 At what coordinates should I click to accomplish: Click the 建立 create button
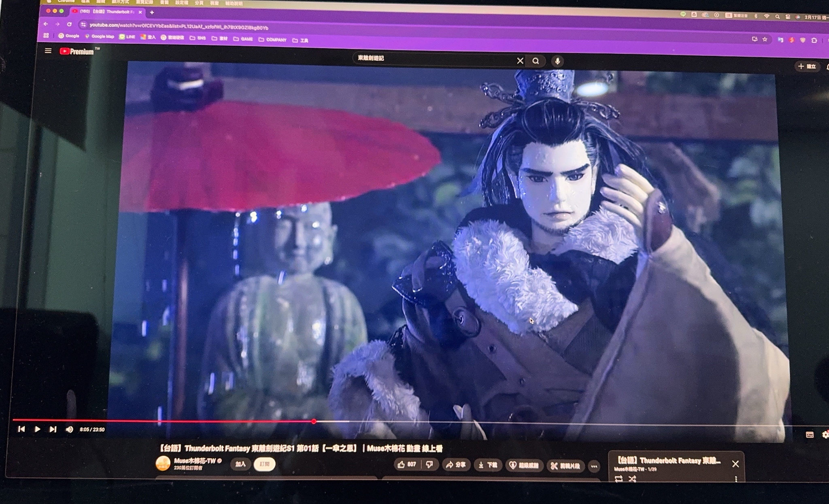pyautogui.click(x=807, y=66)
